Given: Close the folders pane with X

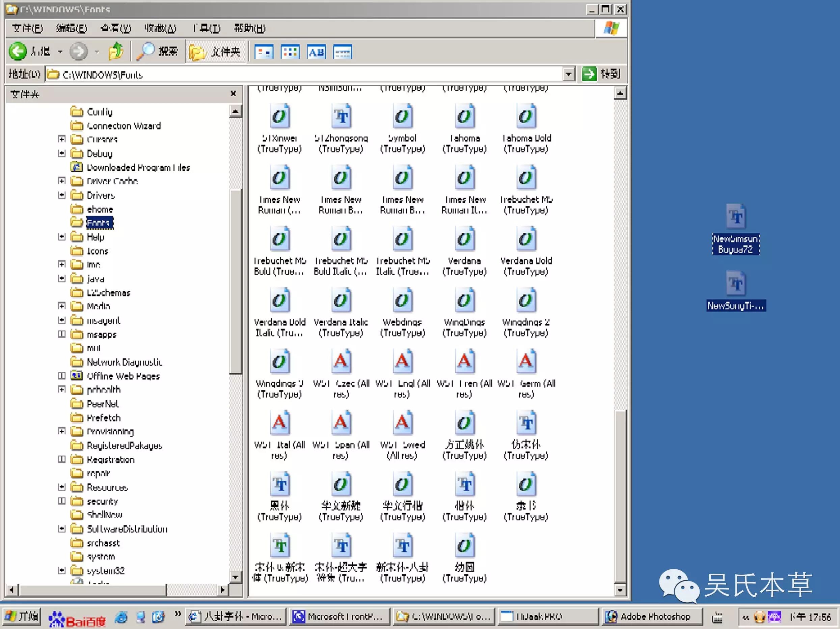Looking at the screenshot, I should [x=233, y=93].
